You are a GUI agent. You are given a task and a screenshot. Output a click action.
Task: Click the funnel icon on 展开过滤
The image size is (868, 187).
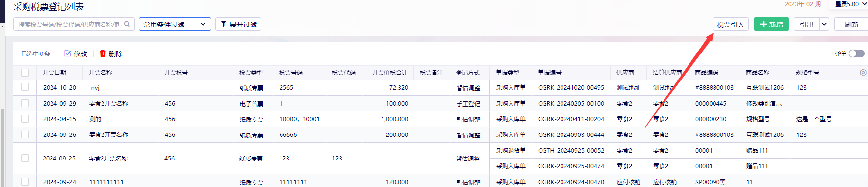tap(223, 24)
